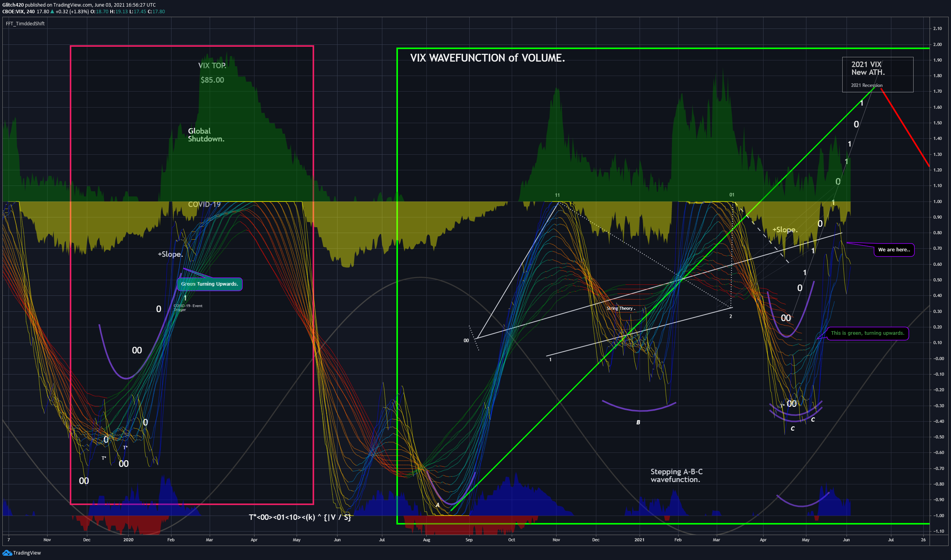
Task: Click the T*<00><01<10><(k) formula text
Action: [x=300, y=517]
